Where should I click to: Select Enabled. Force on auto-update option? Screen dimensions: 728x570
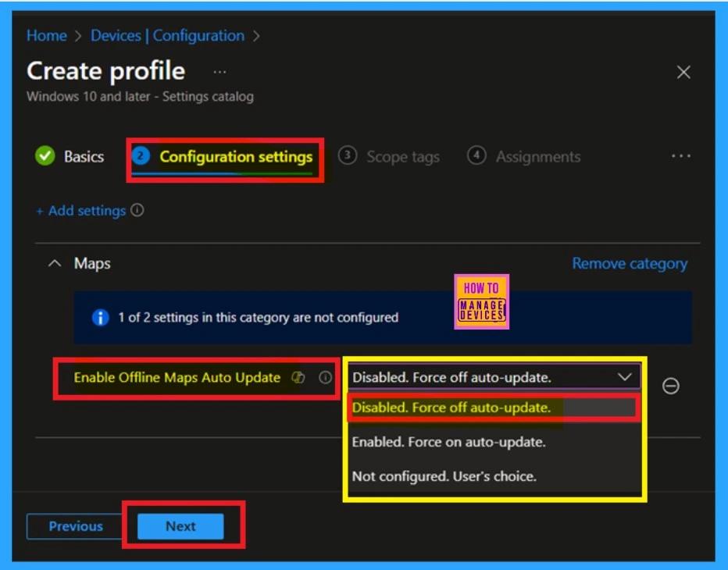[494, 442]
